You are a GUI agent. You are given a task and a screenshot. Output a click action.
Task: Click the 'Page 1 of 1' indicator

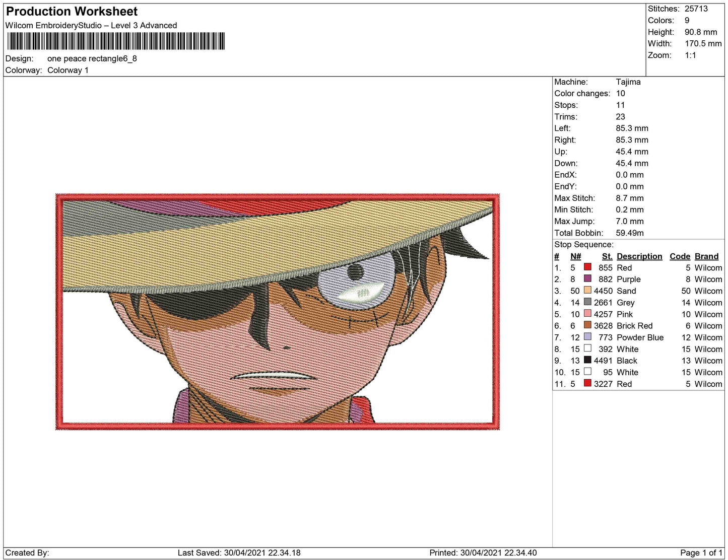click(x=701, y=552)
